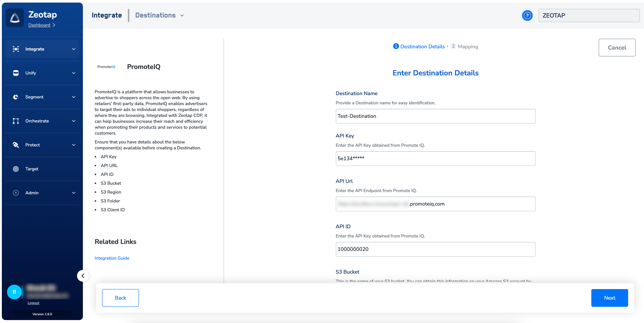Collapse the sidebar with arrow button
Screen dimensions: 644x323
pos(83,276)
